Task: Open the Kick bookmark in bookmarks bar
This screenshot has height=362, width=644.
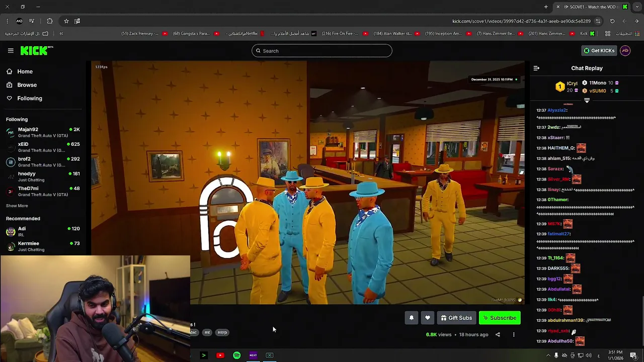Action: pyautogui.click(x=587, y=34)
